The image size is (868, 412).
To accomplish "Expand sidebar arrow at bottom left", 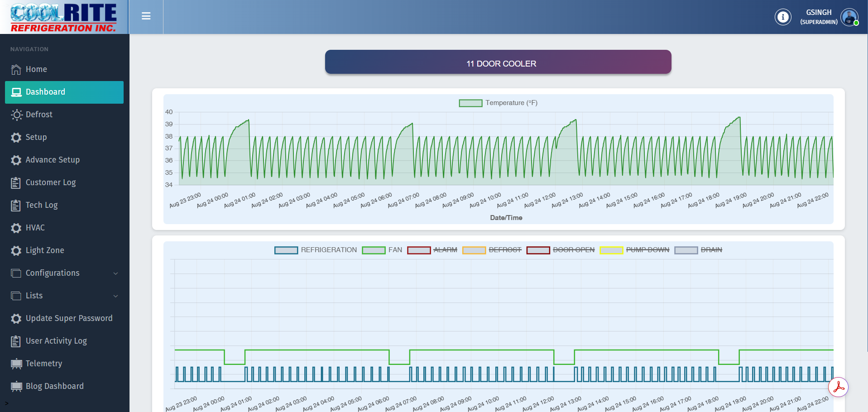I will (x=6, y=403).
